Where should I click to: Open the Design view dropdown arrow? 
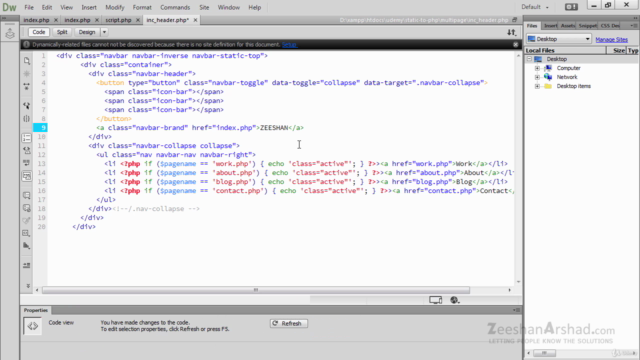click(104, 32)
